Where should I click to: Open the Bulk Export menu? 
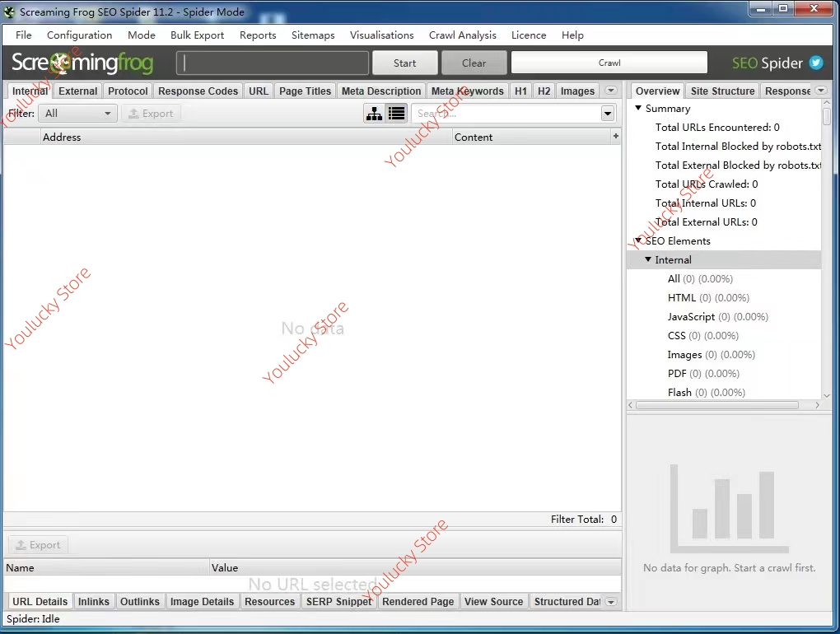tap(197, 35)
